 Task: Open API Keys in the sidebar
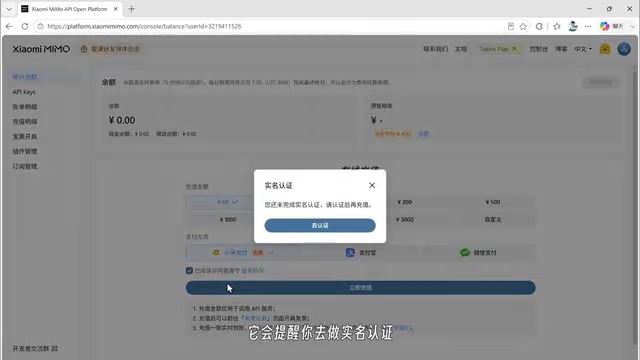[24, 92]
